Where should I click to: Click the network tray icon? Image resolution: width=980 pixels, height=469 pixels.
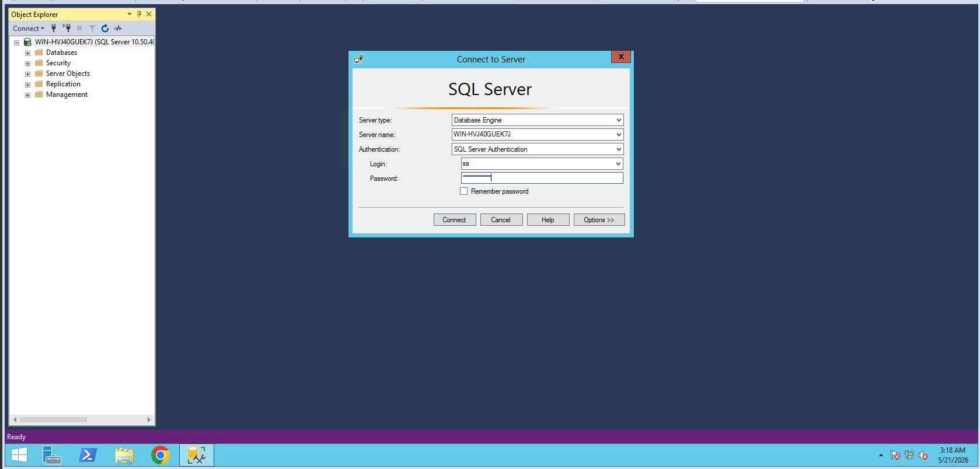[x=909, y=455]
